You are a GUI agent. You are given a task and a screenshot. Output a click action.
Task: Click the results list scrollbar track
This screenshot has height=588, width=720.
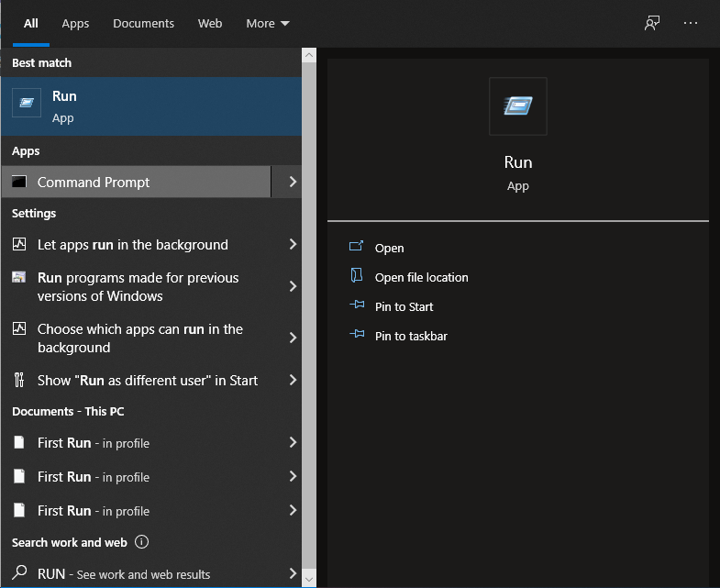pos(309,317)
